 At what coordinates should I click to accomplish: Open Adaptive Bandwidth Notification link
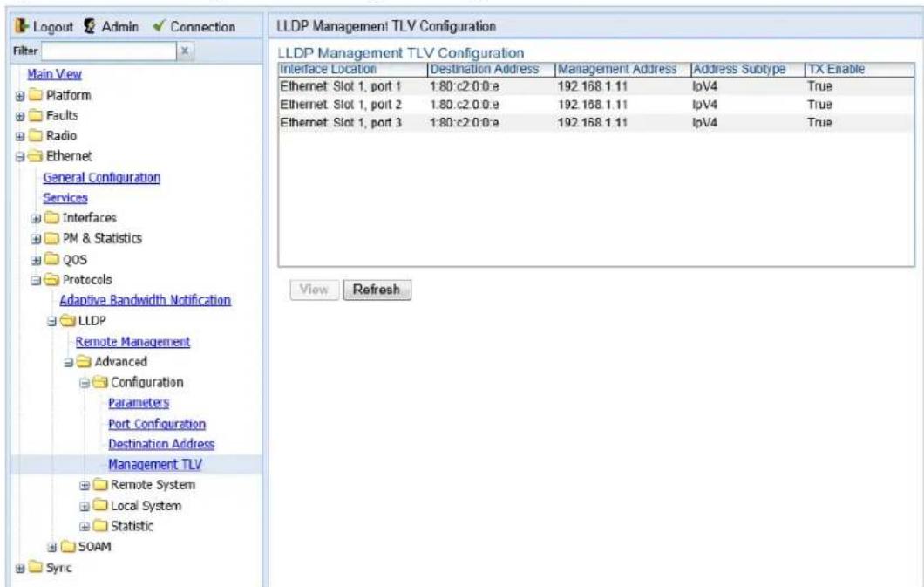(145, 300)
